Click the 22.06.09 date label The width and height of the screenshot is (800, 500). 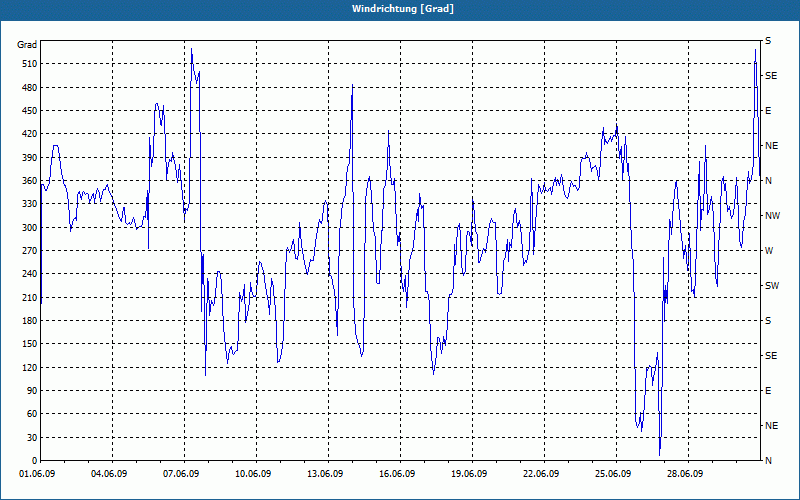(x=541, y=474)
